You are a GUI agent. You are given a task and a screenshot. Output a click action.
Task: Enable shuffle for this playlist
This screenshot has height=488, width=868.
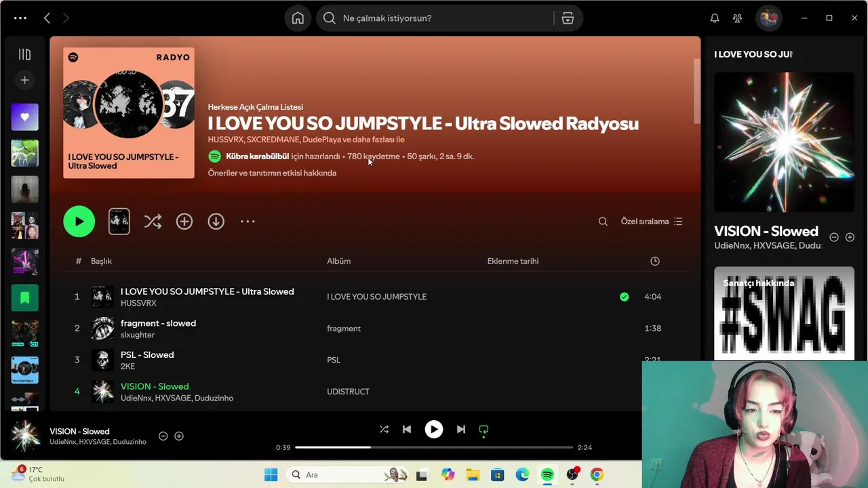[x=153, y=222]
